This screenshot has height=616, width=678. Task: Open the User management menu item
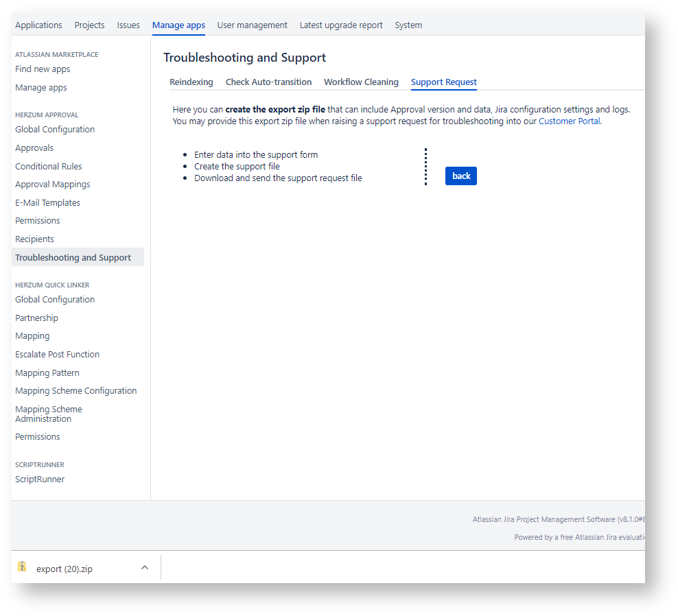tap(252, 25)
